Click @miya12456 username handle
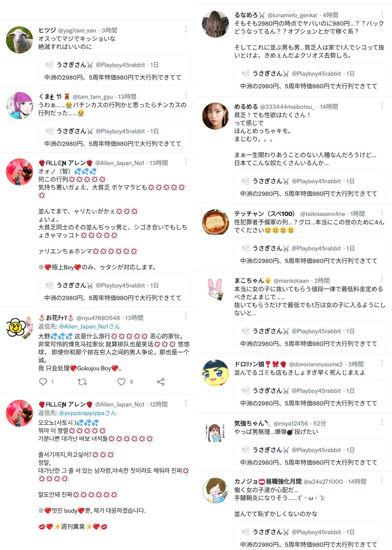The image size is (392, 550). [294, 423]
